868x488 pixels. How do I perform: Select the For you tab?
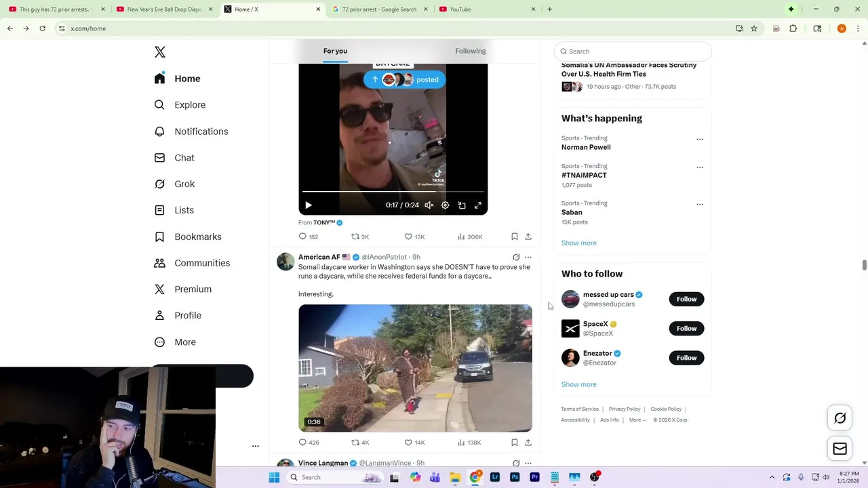(x=335, y=51)
